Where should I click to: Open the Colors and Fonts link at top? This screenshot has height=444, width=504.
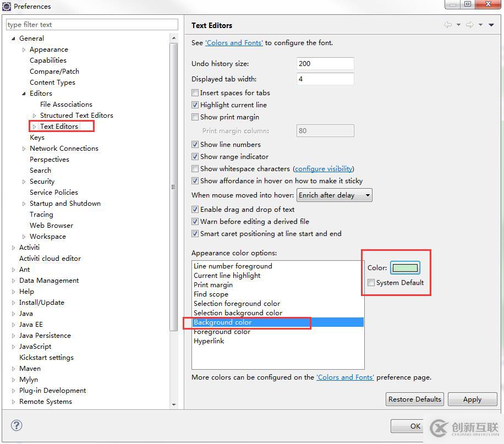pos(234,43)
